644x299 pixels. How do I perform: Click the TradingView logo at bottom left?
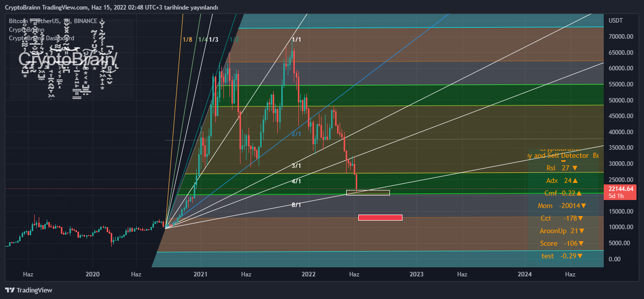click(x=29, y=290)
